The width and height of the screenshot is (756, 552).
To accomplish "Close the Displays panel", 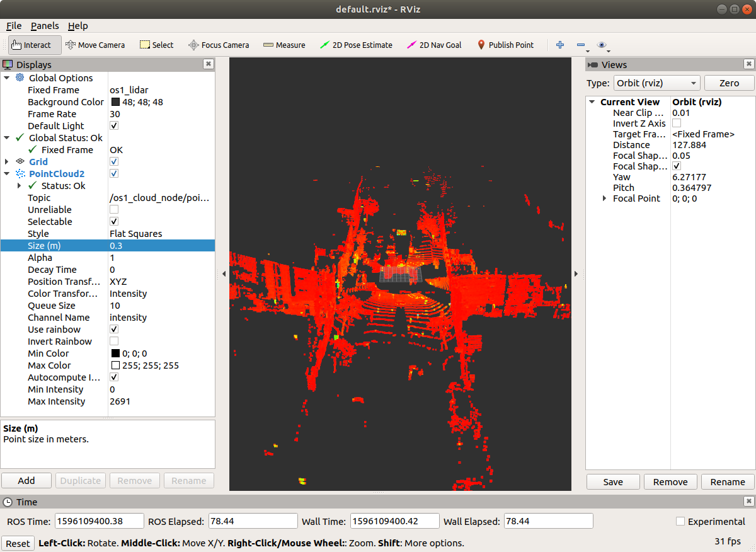I will tap(209, 64).
